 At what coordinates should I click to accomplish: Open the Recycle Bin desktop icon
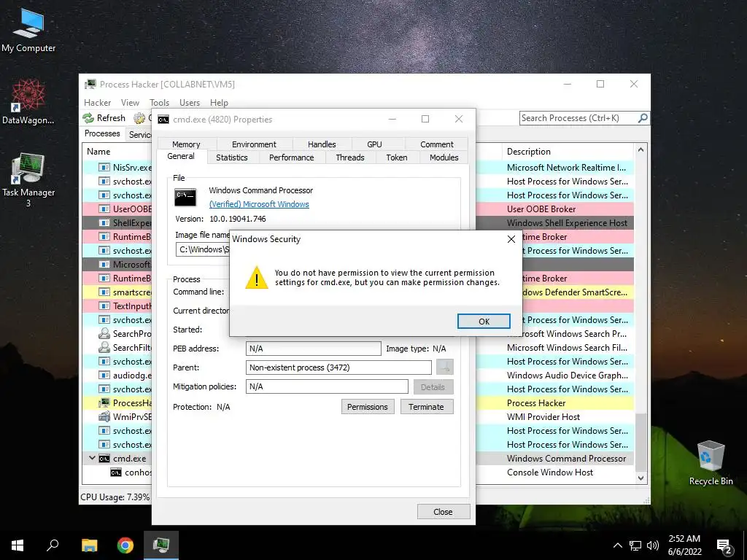(711, 463)
